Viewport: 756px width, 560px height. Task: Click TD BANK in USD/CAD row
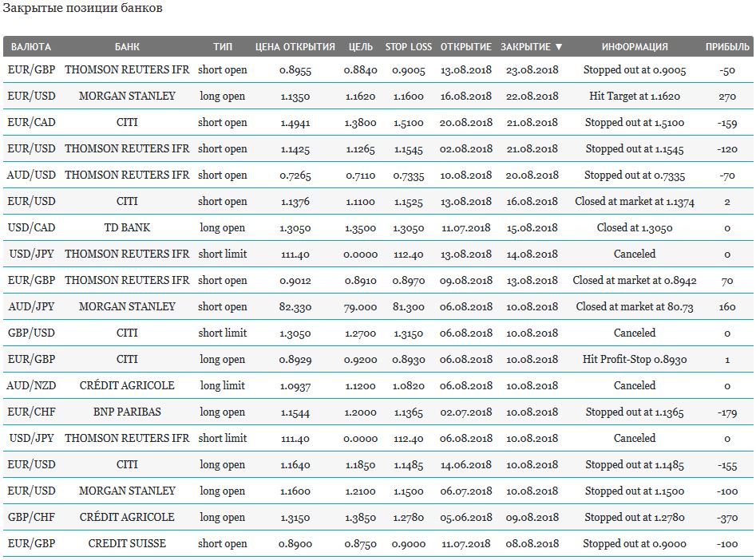(127, 227)
